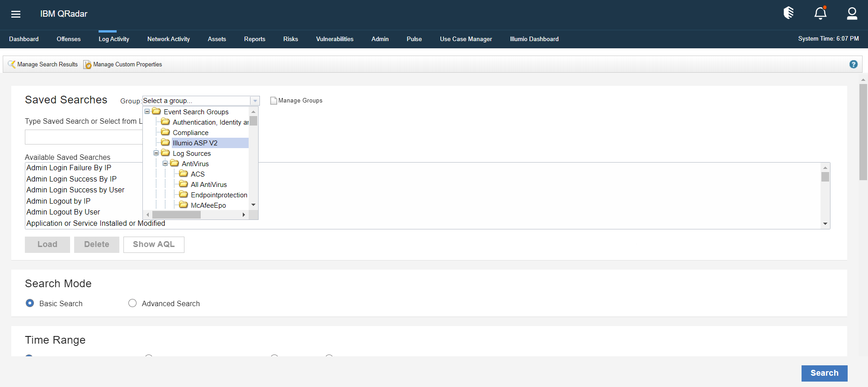The width and height of the screenshot is (868, 387).
Task: Collapse the Event Search Groups tree node
Action: 147,111
